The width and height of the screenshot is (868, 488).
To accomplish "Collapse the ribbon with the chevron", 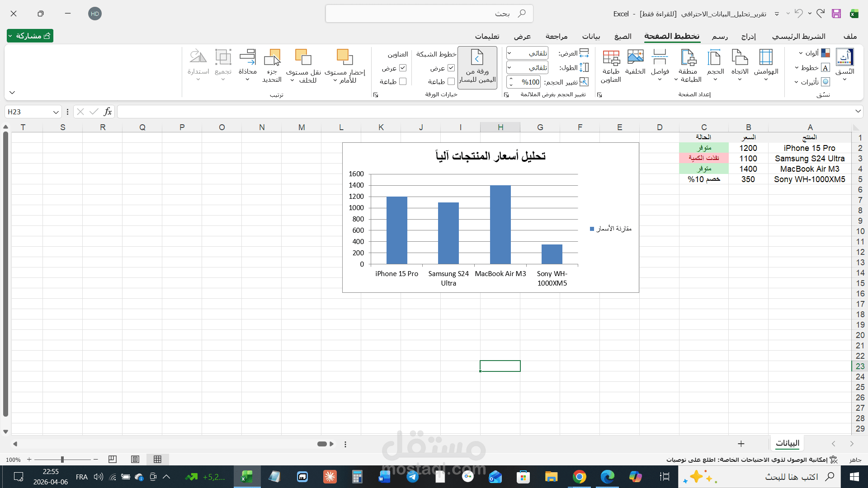I will pos(12,93).
